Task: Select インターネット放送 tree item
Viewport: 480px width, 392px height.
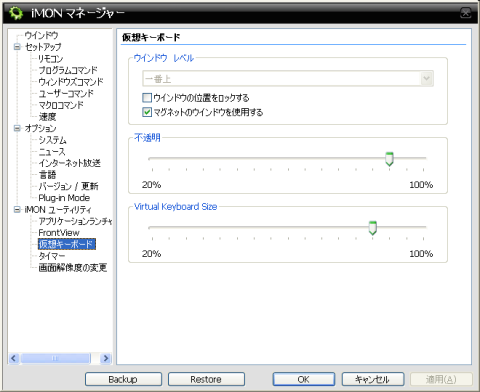Action: (69, 163)
